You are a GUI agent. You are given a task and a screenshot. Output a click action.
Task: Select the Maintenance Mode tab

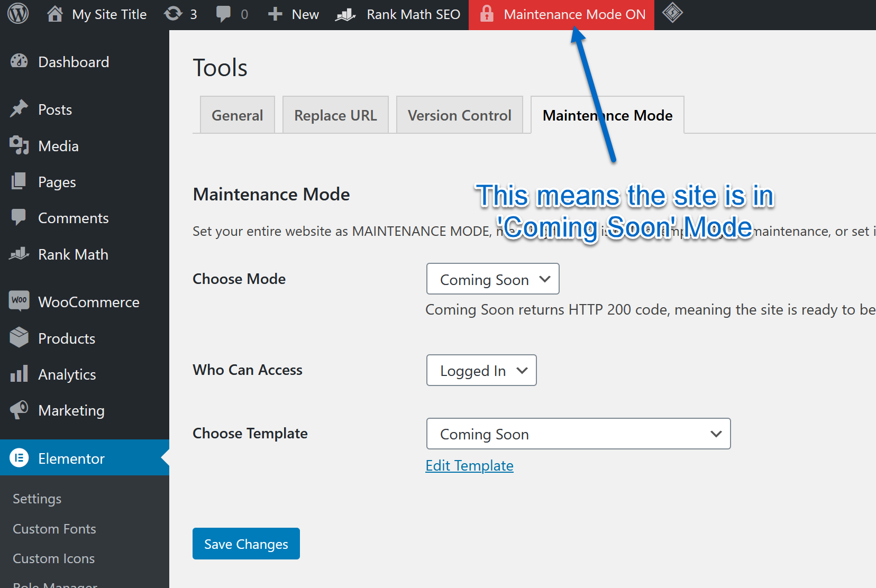tap(607, 115)
